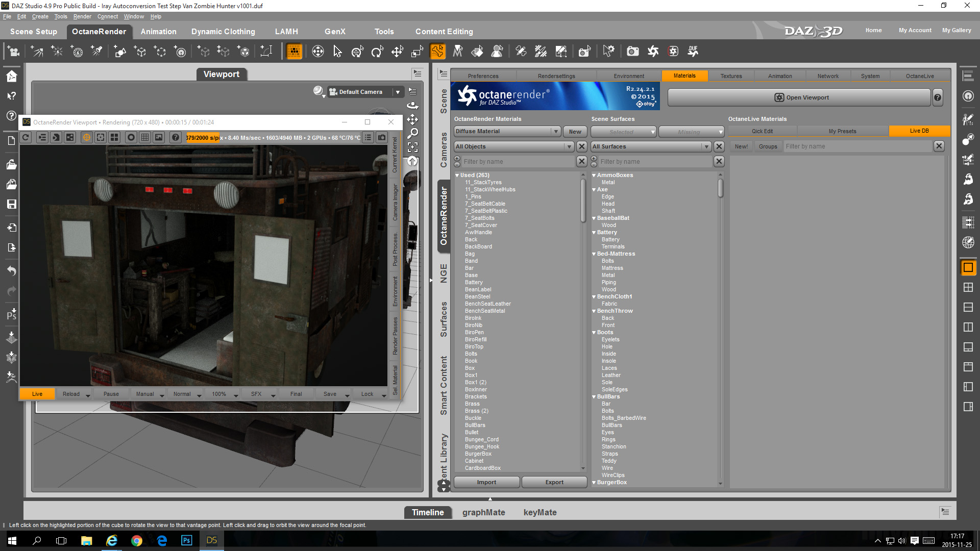Click the grid overlay icon in render toolbar

coord(145,137)
